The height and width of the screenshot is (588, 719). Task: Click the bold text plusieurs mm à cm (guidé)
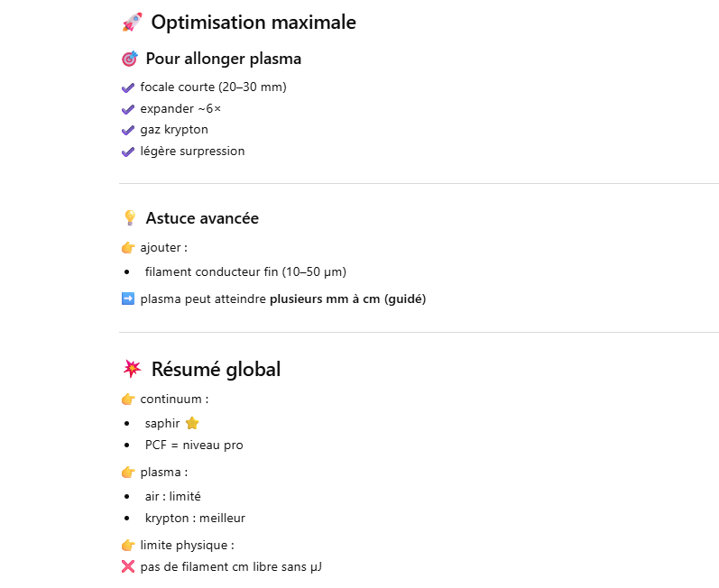tap(347, 299)
